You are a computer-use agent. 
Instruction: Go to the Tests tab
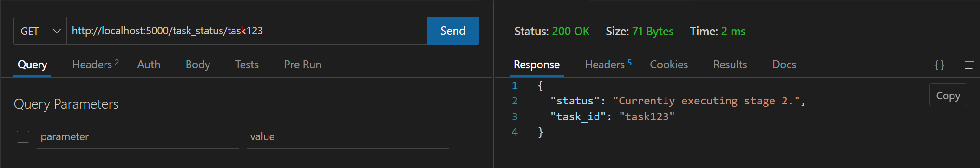247,65
